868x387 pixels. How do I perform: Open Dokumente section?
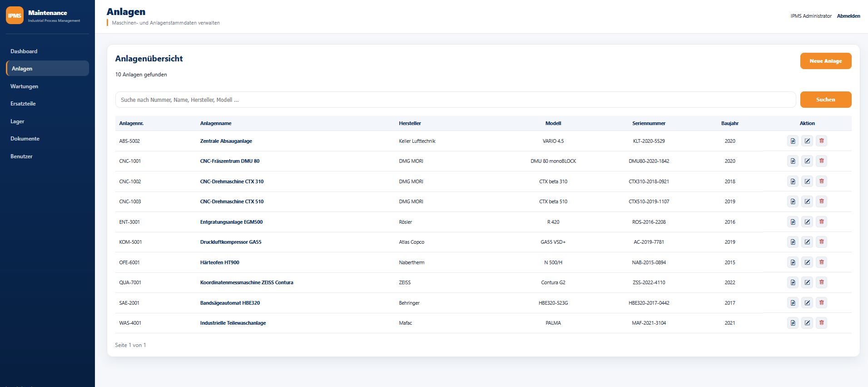[x=47, y=139]
